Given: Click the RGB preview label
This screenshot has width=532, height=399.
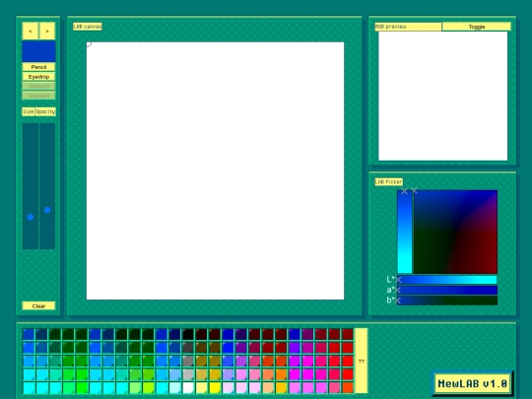Looking at the screenshot, I should click(x=408, y=27).
